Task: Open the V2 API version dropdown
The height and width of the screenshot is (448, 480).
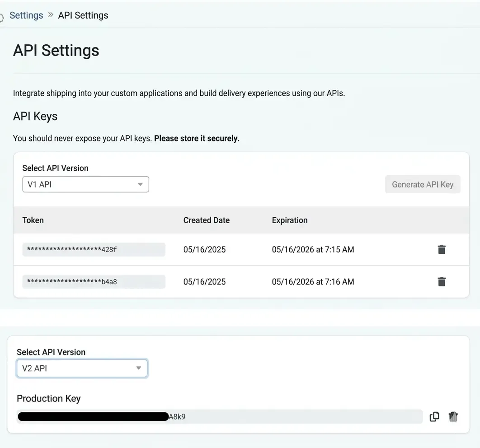Action: [82, 368]
